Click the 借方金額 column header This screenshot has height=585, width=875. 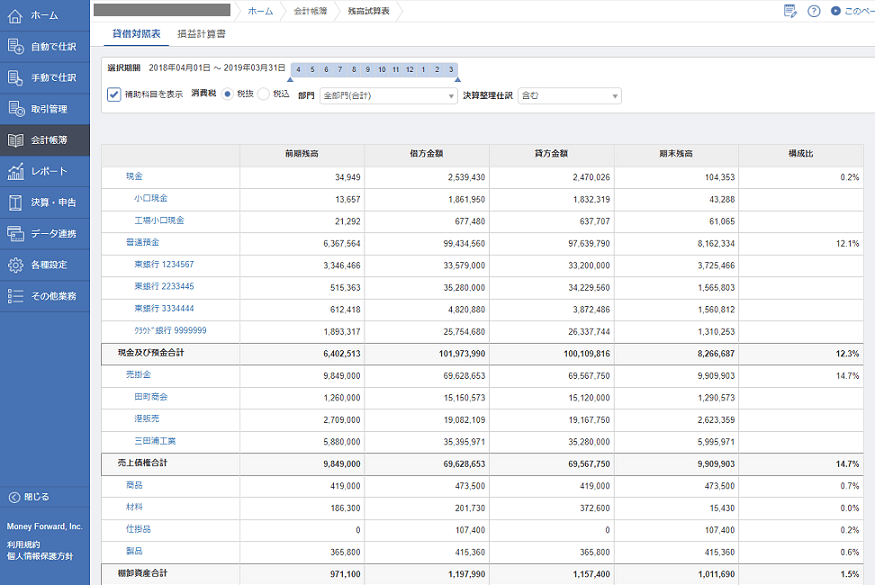(x=426, y=154)
